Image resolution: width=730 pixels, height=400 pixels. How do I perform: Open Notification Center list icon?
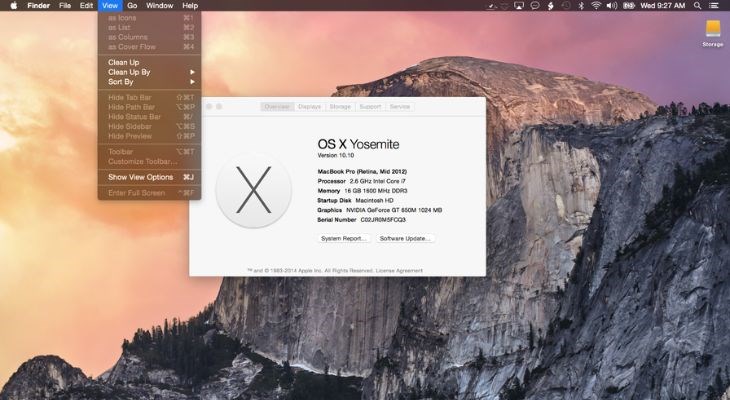coord(713,6)
